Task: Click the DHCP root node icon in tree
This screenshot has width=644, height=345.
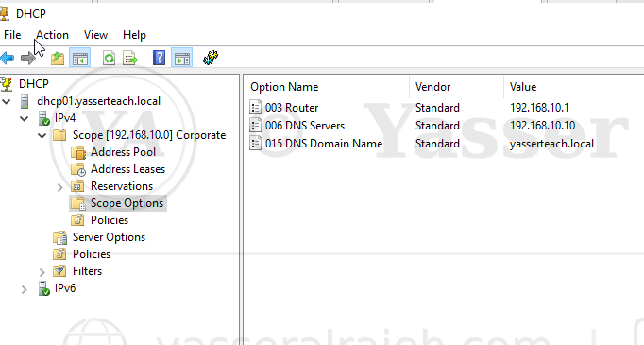Action: pyautogui.click(x=7, y=84)
